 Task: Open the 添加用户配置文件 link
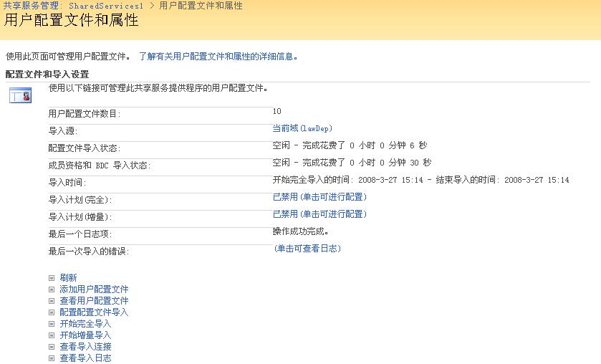click(x=95, y=289)
